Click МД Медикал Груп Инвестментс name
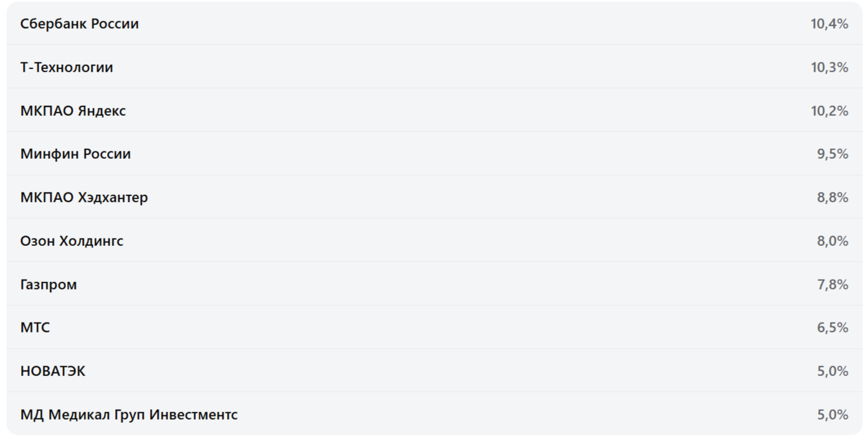The height and width of the screenshot is (442, 868). tap(129, 415)
